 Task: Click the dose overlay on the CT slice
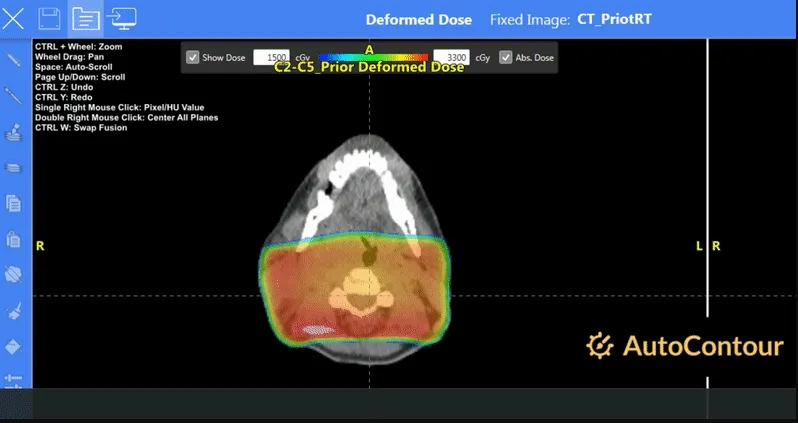tap(355, 288)
